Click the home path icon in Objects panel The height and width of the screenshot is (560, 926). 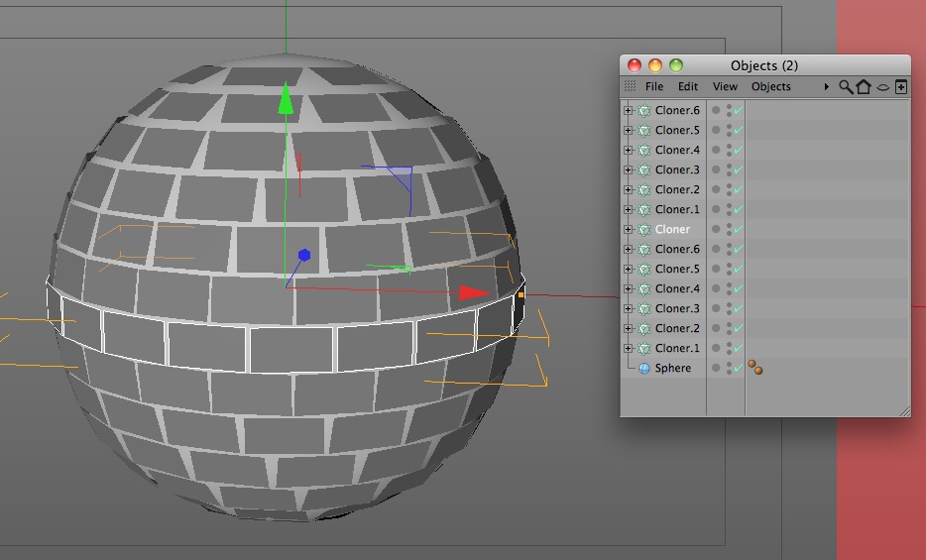[x=864, y=87]
